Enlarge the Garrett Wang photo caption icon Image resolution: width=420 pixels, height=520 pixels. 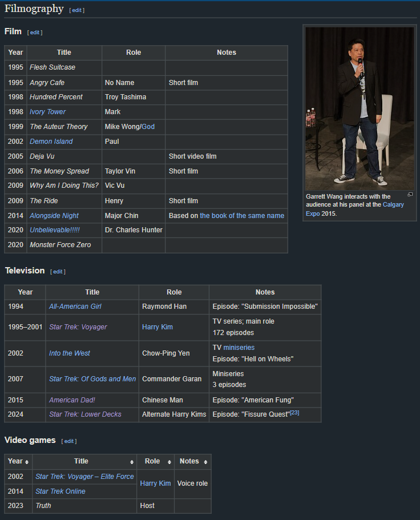coord(410,195)
